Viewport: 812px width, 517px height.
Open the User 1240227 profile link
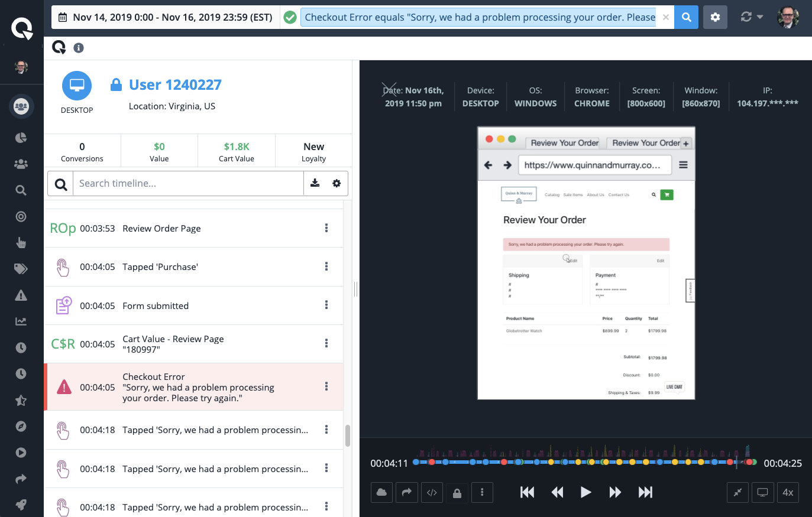coord(175,85)
